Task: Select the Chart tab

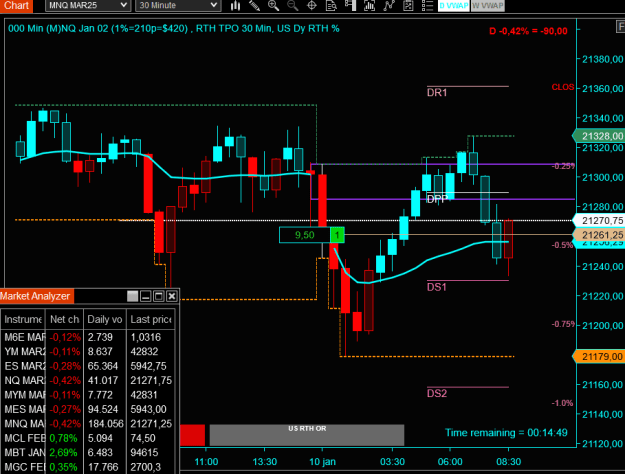Action: point(16,6)
